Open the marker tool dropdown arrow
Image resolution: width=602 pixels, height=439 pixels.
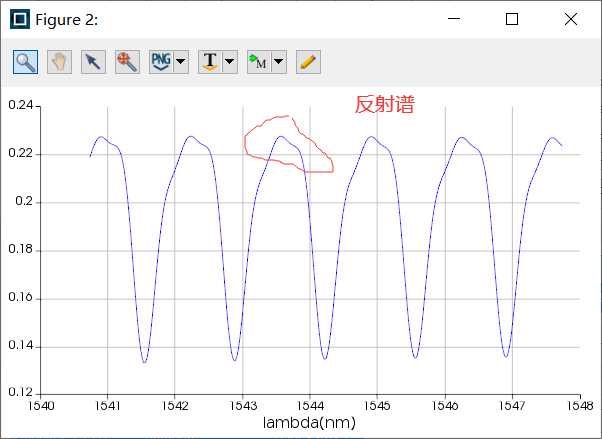279,62
